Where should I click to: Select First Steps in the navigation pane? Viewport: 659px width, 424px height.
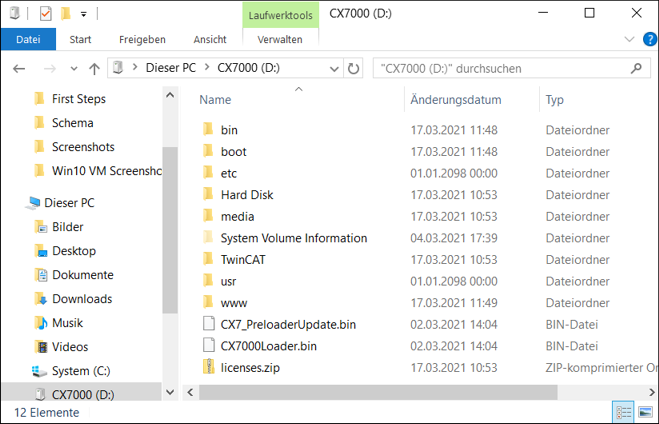click(79, 99)
